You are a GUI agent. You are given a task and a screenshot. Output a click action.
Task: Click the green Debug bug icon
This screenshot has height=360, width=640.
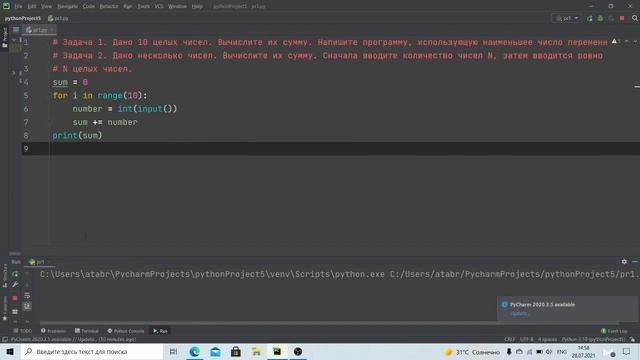(600, 18)
